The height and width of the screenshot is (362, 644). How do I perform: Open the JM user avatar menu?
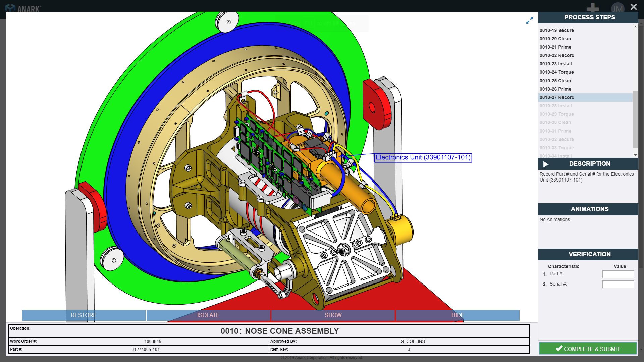(x=617, y=8)
